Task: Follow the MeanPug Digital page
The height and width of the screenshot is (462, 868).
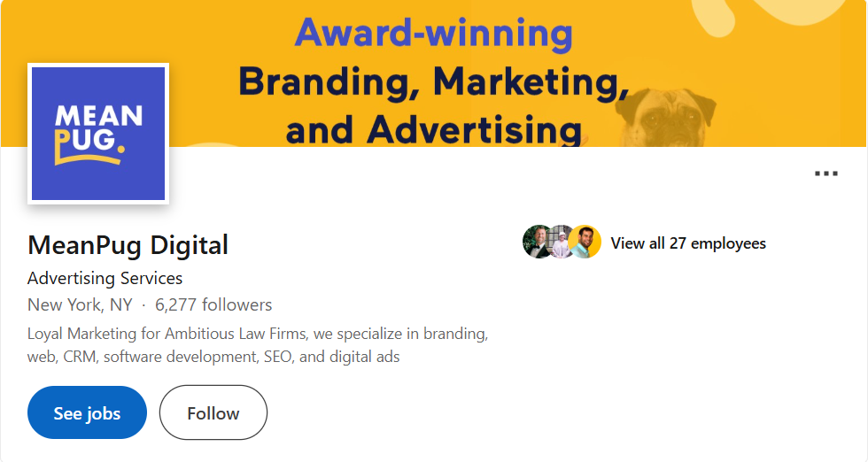Action: point(213,412)
